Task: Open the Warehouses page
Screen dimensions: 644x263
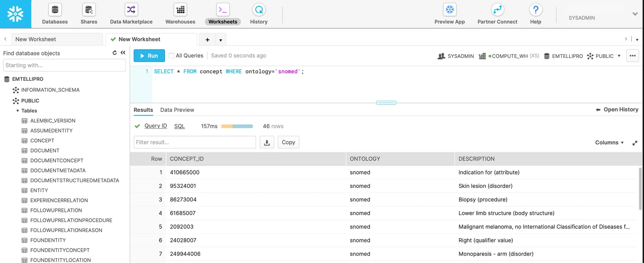Action: (180, 14)
